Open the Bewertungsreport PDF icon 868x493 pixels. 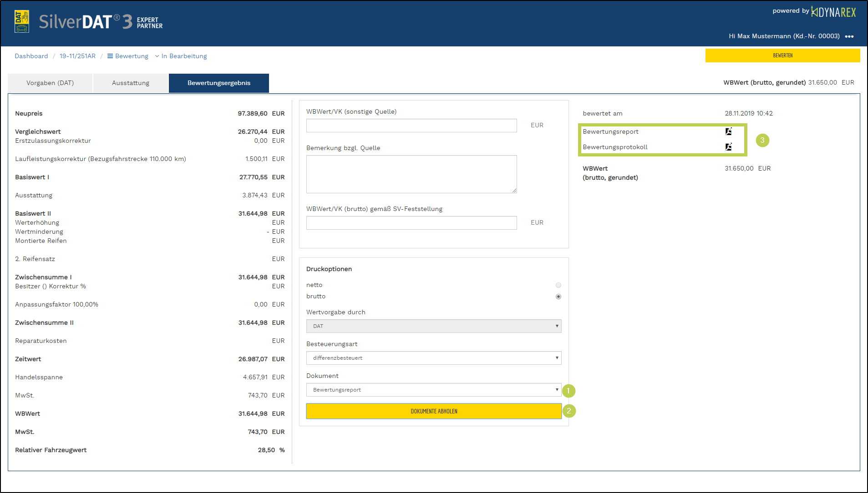coord(728,131)
